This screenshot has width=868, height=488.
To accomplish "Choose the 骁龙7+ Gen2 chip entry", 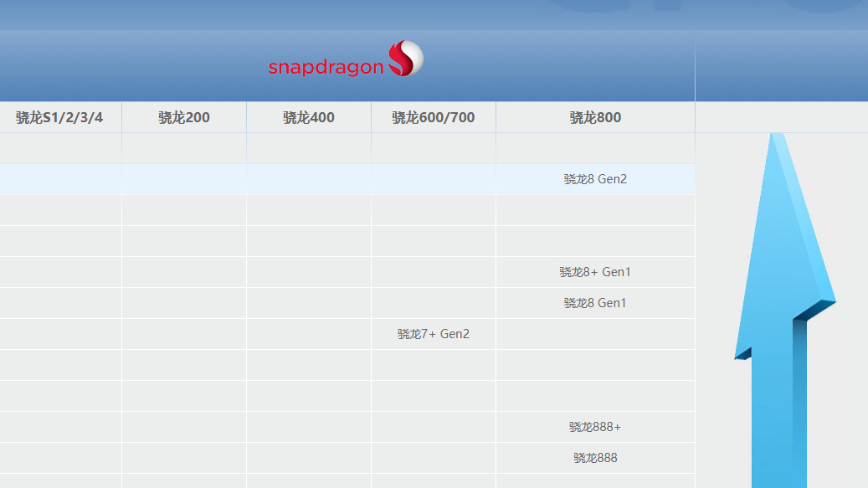I will (x=434, y=334).
